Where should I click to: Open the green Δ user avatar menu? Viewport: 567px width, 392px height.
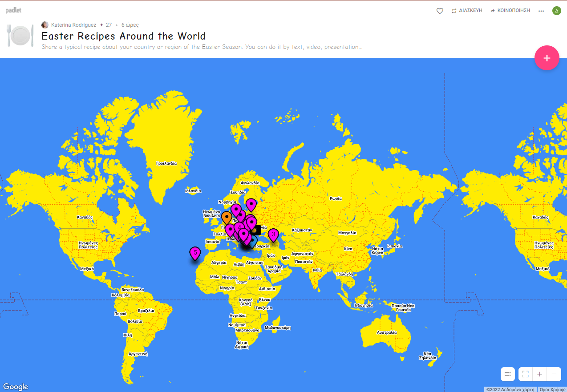pos(556,11)
